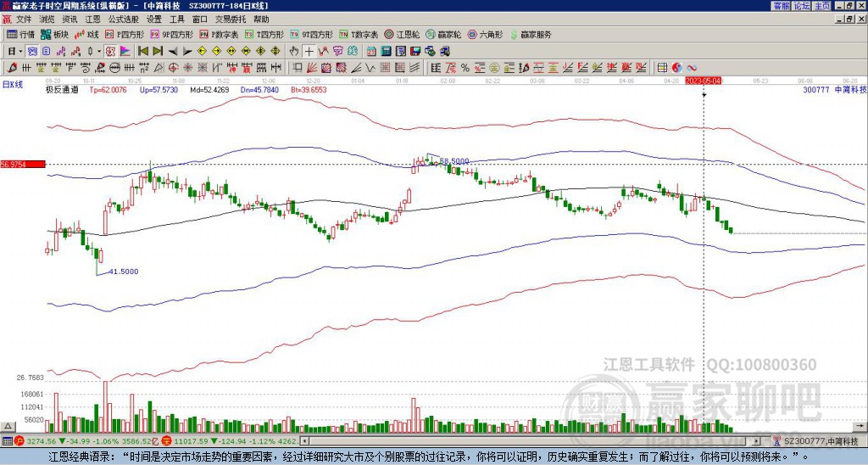Open the 帮助 menu
Screen dimensions: 868x465
261,20
